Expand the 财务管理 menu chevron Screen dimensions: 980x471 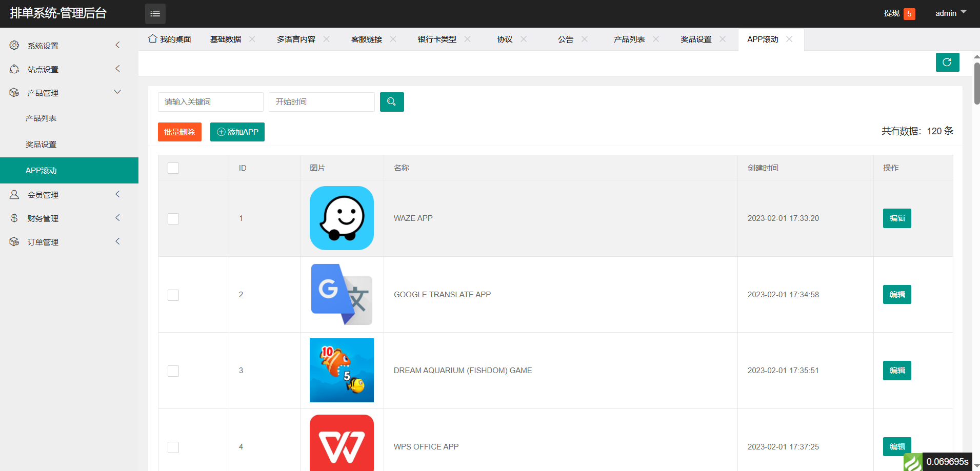117,218
